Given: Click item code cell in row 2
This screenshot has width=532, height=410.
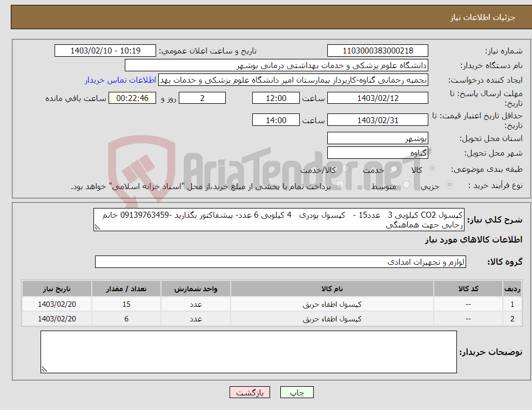Looking at the screenshot, I should [468, 319].
